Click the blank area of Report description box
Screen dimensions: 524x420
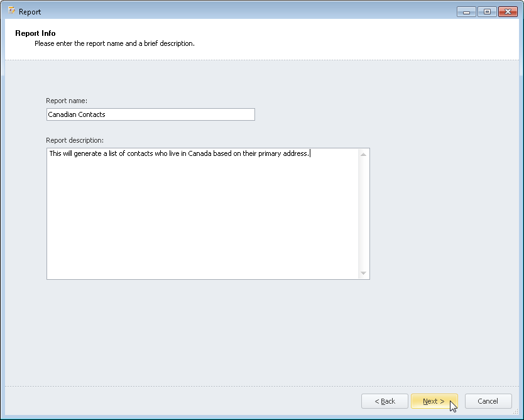click(201, 220)
